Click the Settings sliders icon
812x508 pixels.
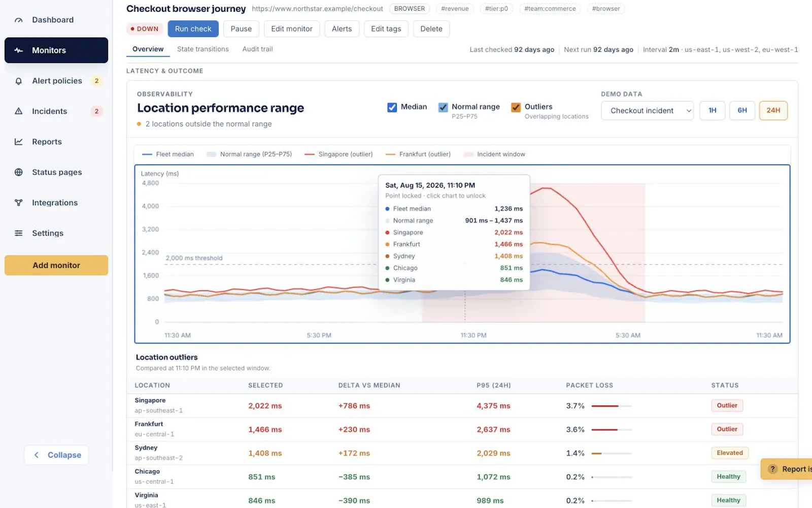coord(19,233)
